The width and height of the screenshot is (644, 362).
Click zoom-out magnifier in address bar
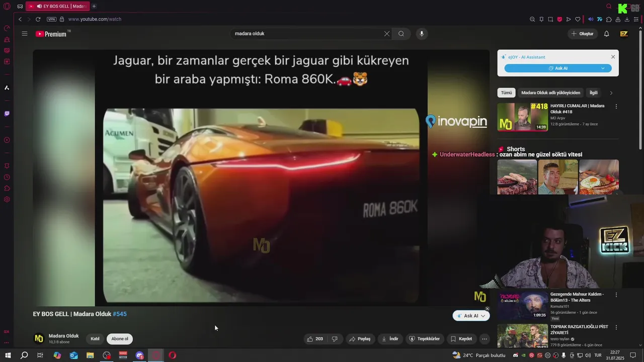[532, 19]
